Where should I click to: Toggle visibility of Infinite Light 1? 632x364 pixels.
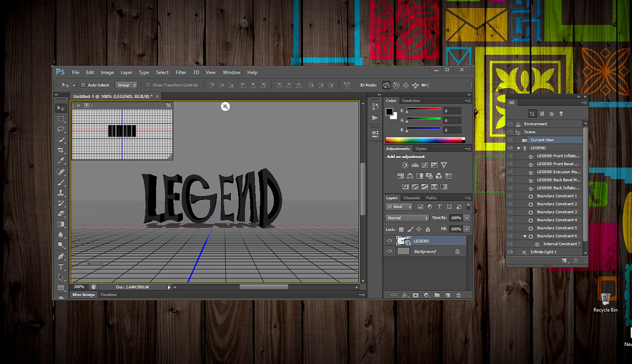pyautogui.click(x=510, y=252)
